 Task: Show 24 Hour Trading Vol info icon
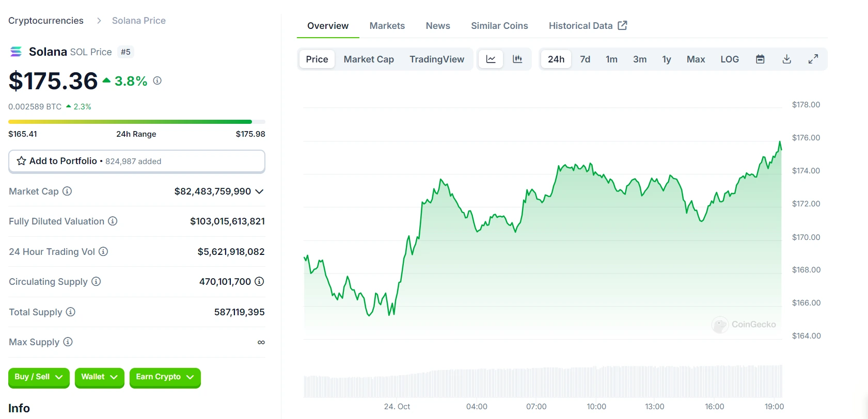click(103, 251)
